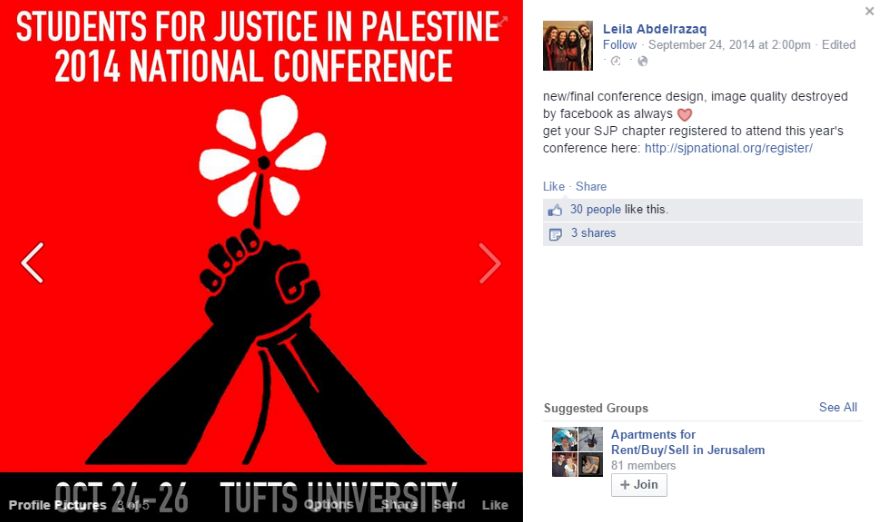Click the thumbs-up icon beside 30 people
Viewport: 882px width, 522px height.
tap(555, 210)
